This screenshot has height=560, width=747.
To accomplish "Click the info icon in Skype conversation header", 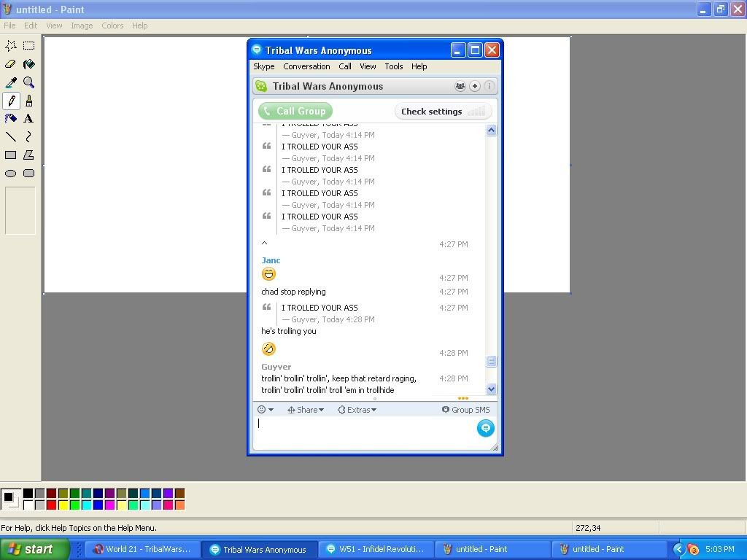I will click(489, 86).
